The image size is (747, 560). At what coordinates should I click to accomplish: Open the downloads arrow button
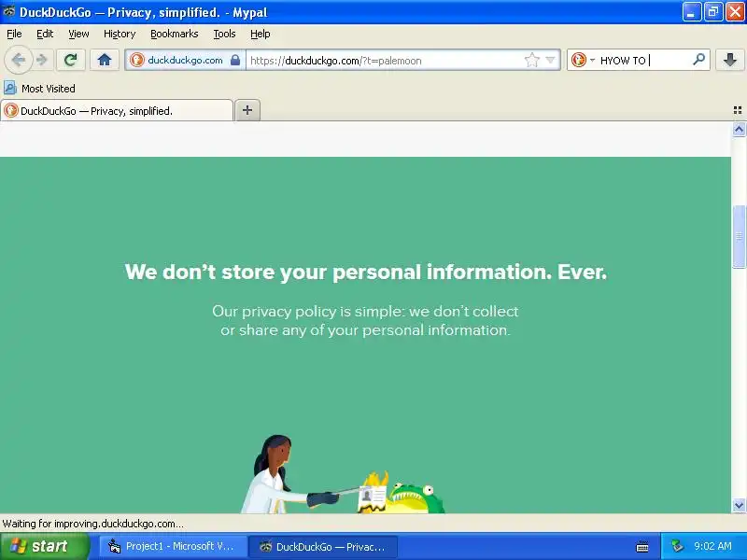tap(730, 60)
